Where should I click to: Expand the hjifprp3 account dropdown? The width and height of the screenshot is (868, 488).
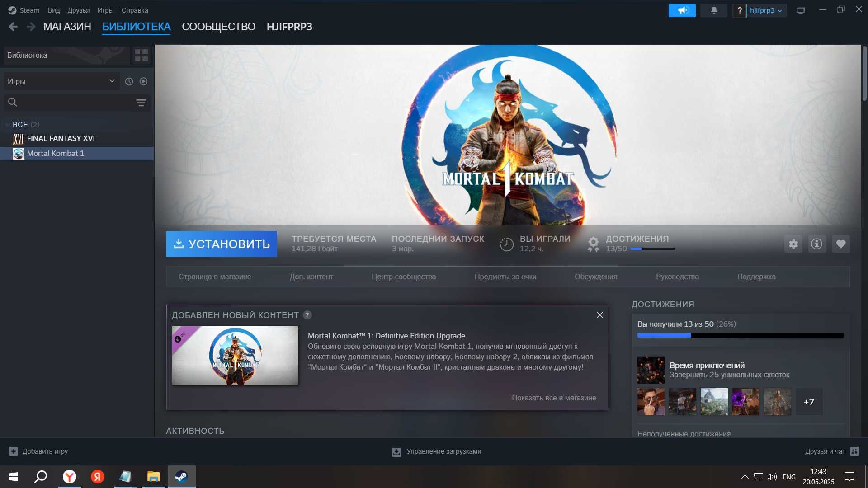click(x=766, y=10)
